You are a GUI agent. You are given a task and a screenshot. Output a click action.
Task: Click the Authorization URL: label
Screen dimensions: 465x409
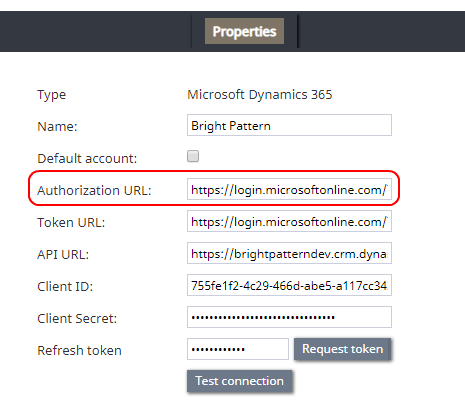coord(94,190)
